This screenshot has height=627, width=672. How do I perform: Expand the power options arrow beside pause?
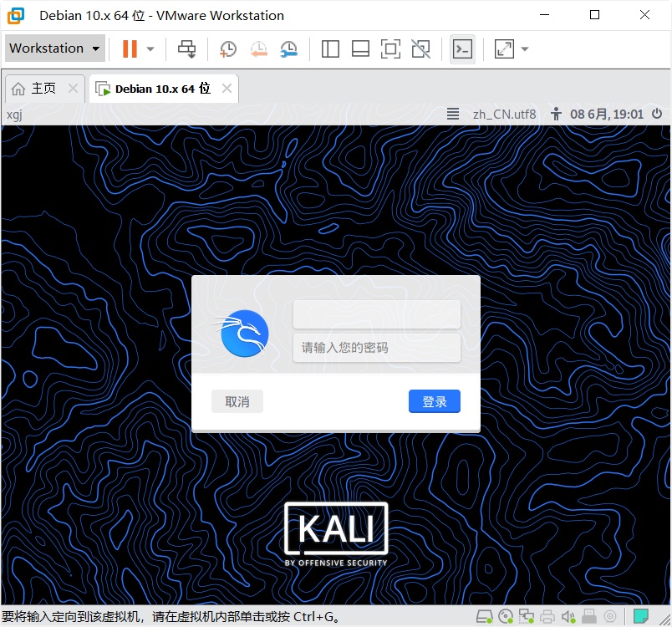[150, 48]
